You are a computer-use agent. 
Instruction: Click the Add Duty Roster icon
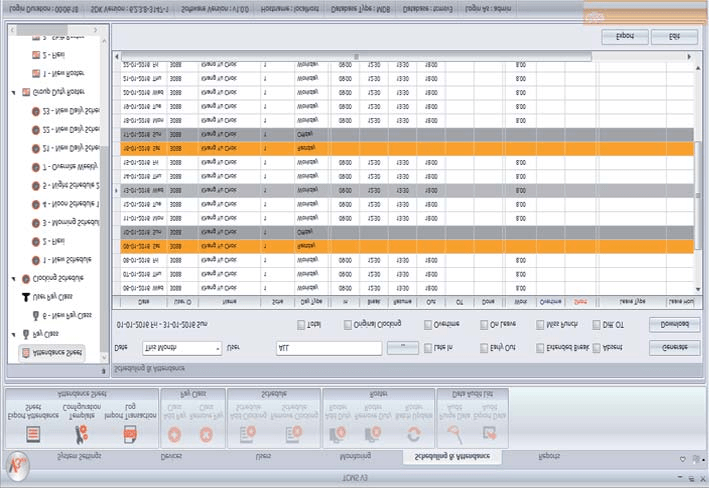pos(337,434)
